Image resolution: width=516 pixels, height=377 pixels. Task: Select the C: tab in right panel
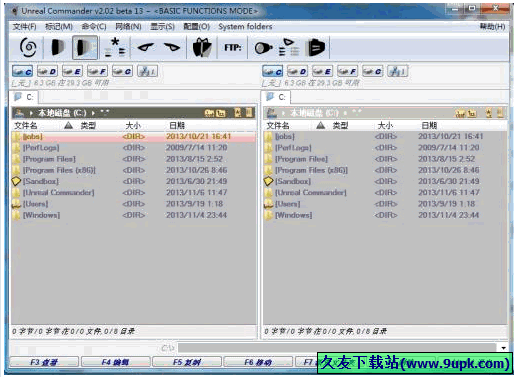coord(276,97)
